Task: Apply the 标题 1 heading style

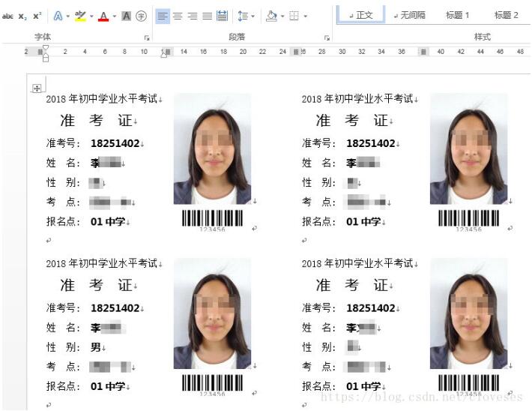Action: pyautogui.click(x=457, y=15)
